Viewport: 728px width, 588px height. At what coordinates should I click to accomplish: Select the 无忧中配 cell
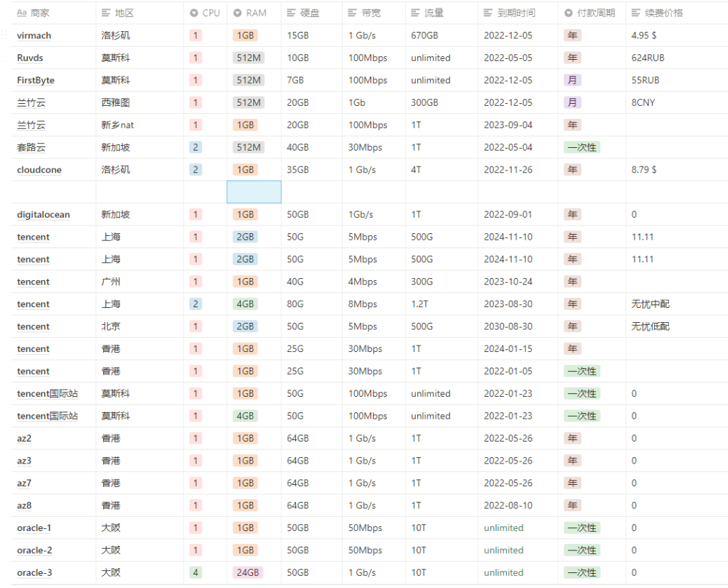click(x=677, y=304)
